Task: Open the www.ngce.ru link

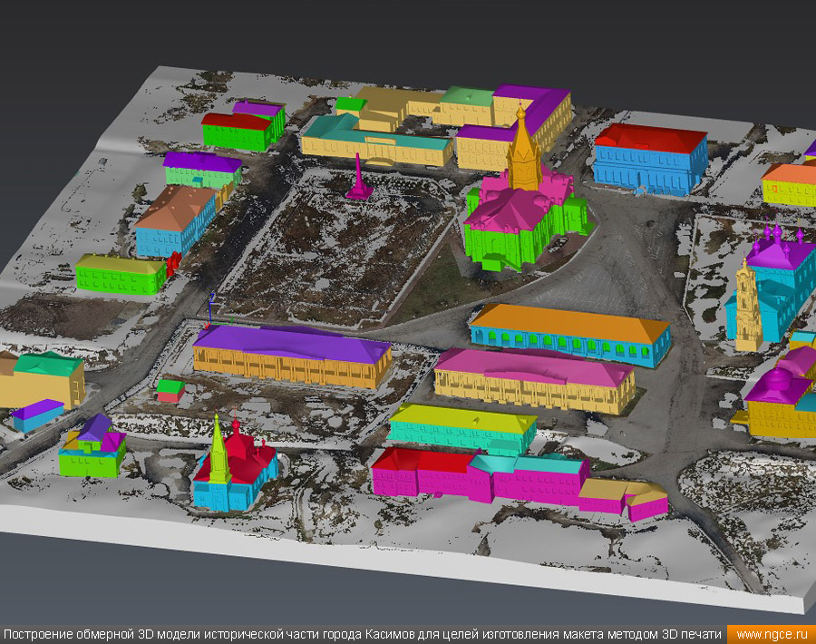Action: 772,635
